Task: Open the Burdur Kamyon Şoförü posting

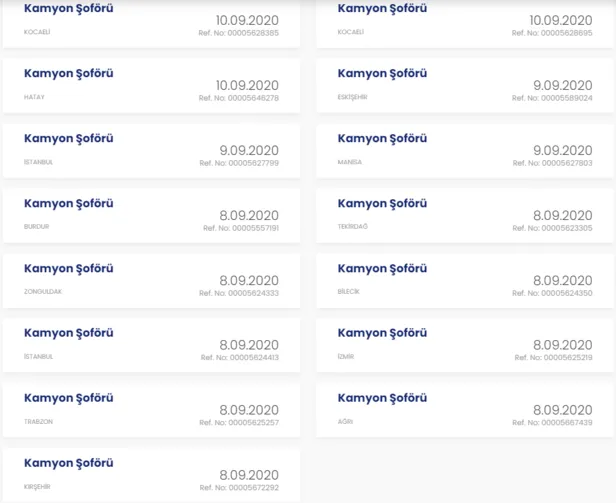Action: point(68,204)
